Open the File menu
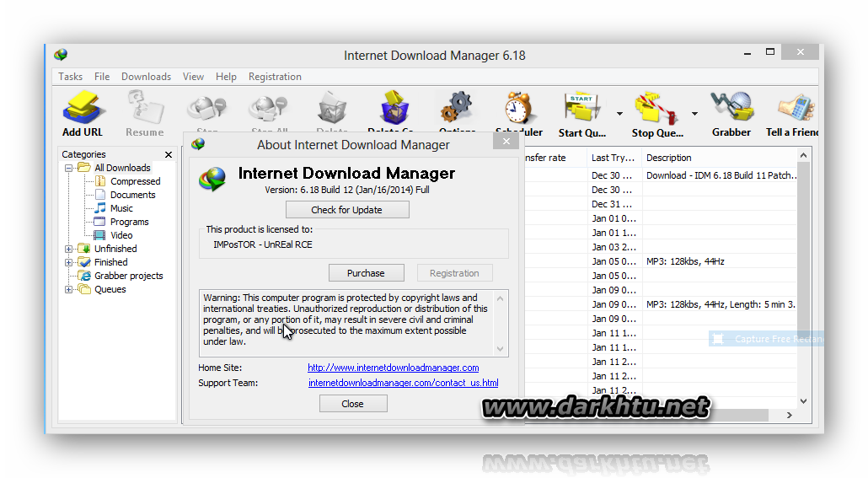868x478 pixels. pyautogui.click(x=102, y=77)
